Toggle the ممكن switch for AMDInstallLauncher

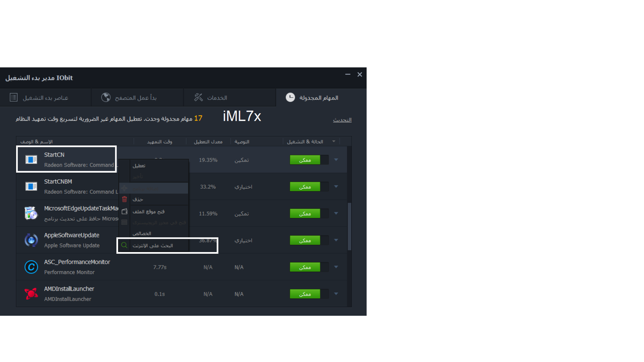click(x=309, y=294)
